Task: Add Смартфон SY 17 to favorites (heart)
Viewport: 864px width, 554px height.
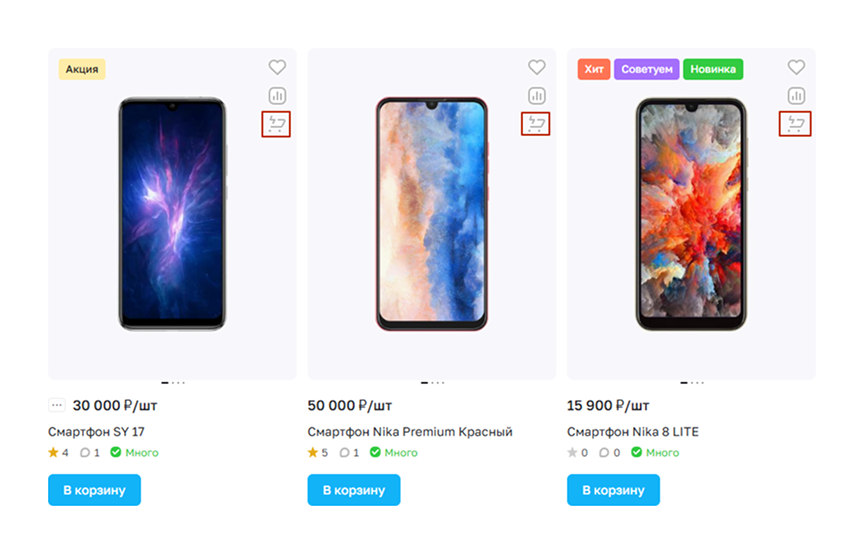Action: point(277,67)
